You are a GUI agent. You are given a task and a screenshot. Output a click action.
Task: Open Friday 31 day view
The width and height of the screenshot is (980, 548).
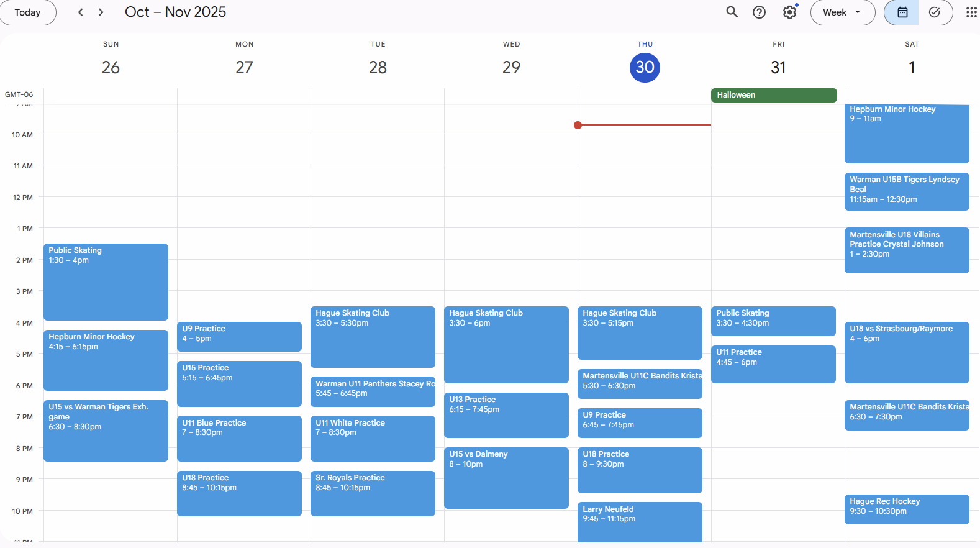tap(778, 67)
